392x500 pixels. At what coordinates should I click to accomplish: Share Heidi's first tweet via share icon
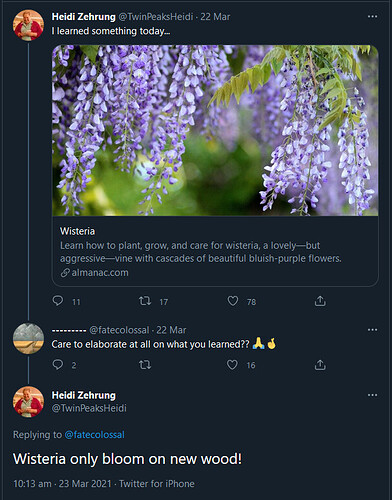320,301
